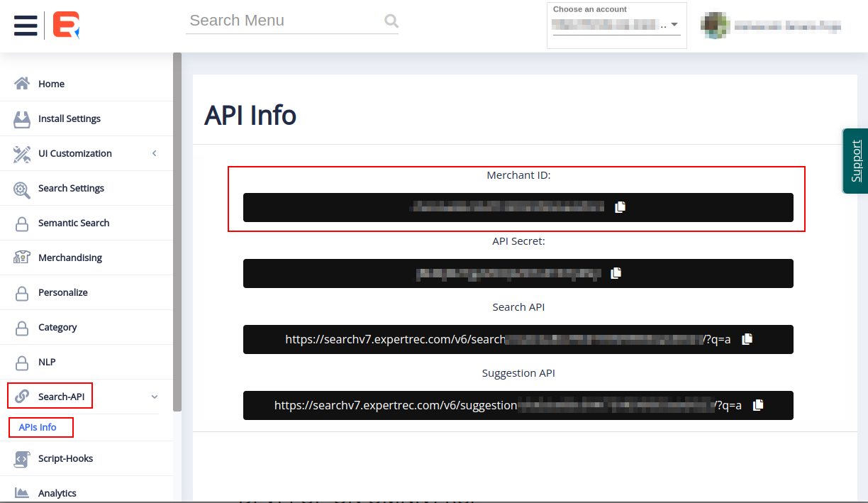Select the Script-Hooks icon
Viewport: 868px width, 503px height.
click(x=22, y=458)
